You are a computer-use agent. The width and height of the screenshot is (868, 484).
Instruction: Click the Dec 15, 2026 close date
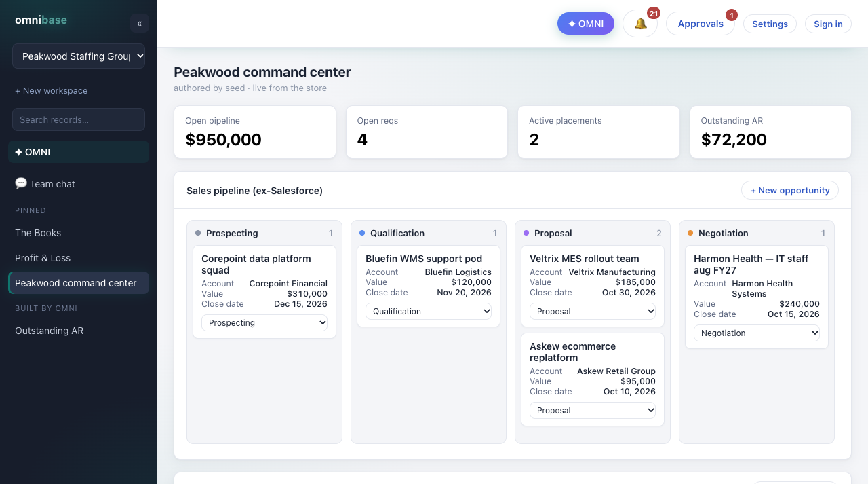pos(300,304)
